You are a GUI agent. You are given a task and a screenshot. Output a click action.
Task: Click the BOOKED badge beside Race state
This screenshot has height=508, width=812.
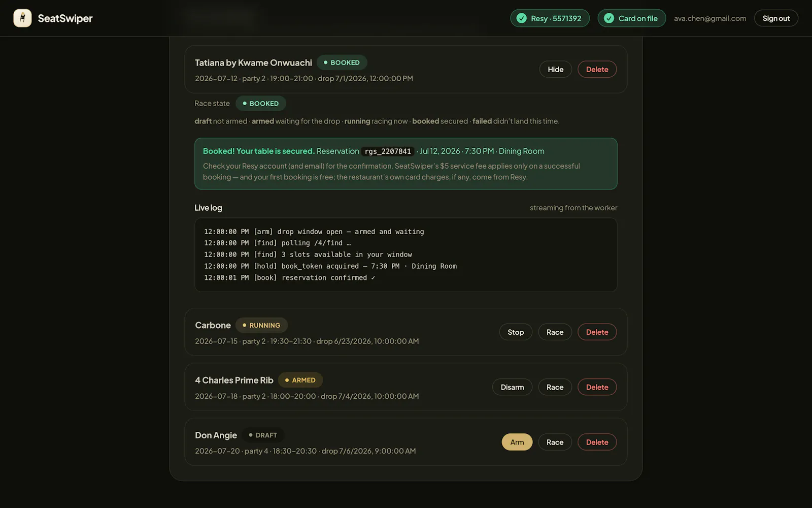pyautogui.click(x=260, y=103)
